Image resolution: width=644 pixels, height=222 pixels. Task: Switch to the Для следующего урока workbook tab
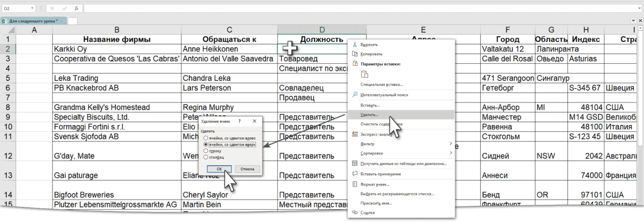[x=34, y=21]
